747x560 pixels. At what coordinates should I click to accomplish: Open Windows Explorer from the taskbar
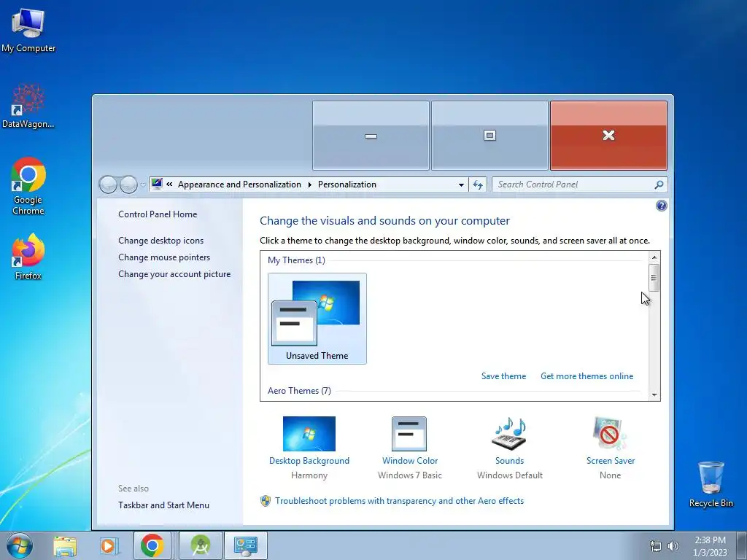tap(65, 545)
